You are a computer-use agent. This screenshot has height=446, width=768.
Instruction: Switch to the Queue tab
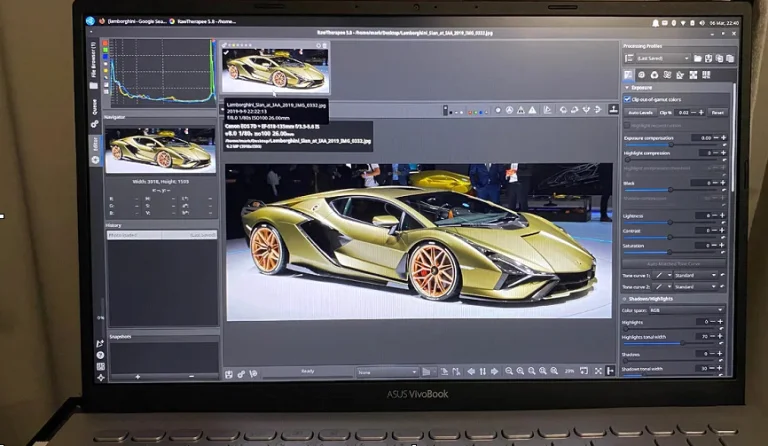pos(94,112)
